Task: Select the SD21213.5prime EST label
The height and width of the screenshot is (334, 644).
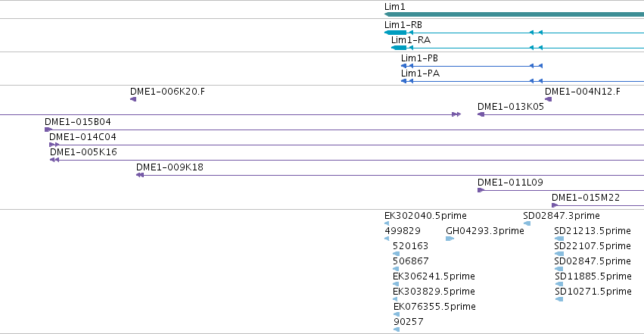Action: (x=593, y=231)
